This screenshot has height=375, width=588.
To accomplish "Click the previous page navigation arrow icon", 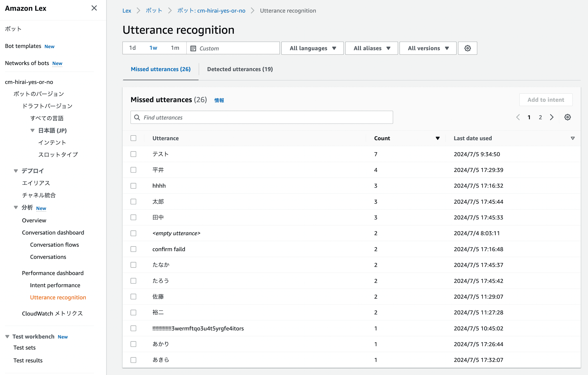I will (x=519, y=117).
